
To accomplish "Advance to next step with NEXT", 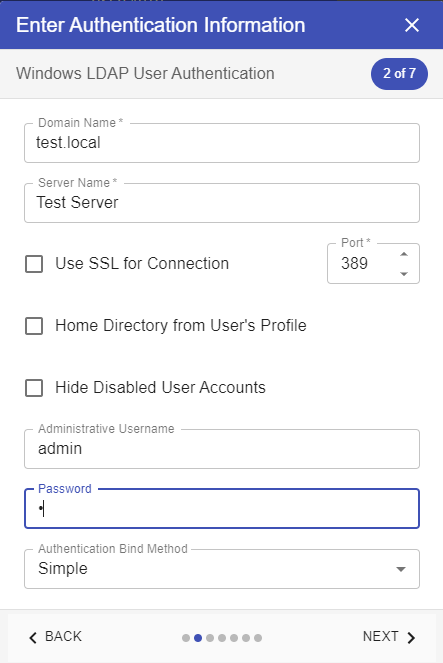I will (389, 637).
